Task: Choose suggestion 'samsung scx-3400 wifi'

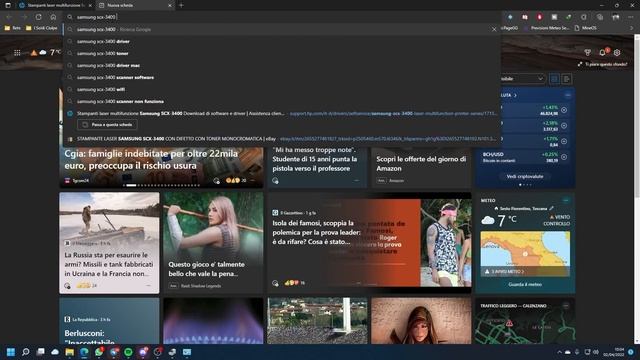Action: click(282, 89)
